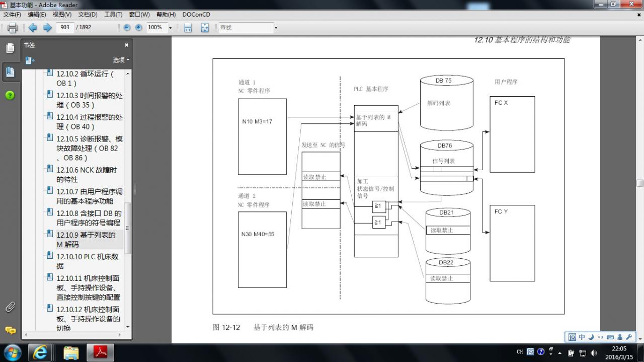This screenshot has height=362, width=644.
Task: Click bookmarks scrollbar up arrow
Action: pos(127,74)
